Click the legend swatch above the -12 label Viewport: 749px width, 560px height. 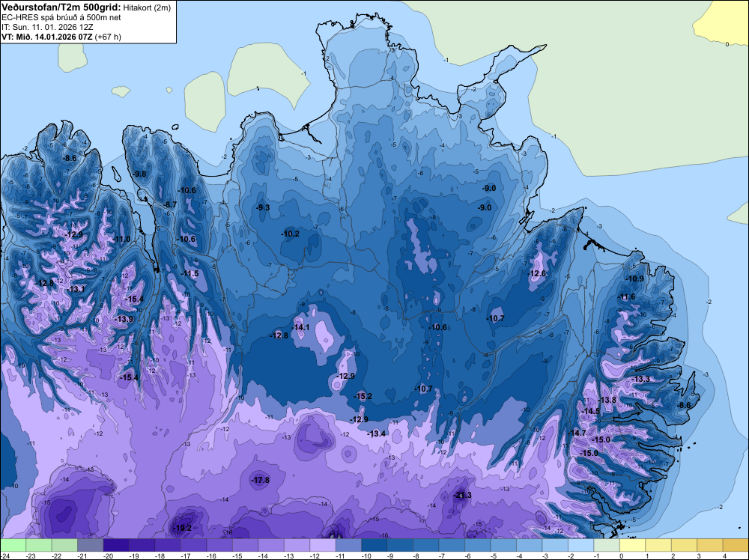point(322,545)
